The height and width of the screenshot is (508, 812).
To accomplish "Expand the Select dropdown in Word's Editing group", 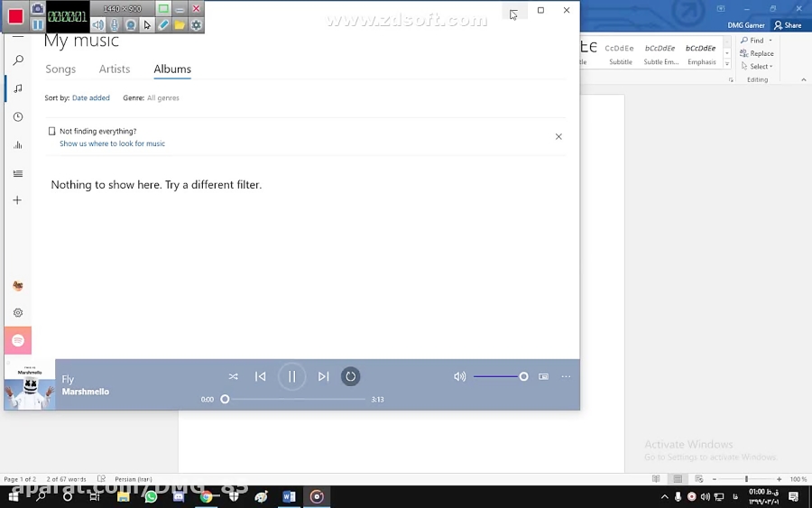I will [760, 66].
